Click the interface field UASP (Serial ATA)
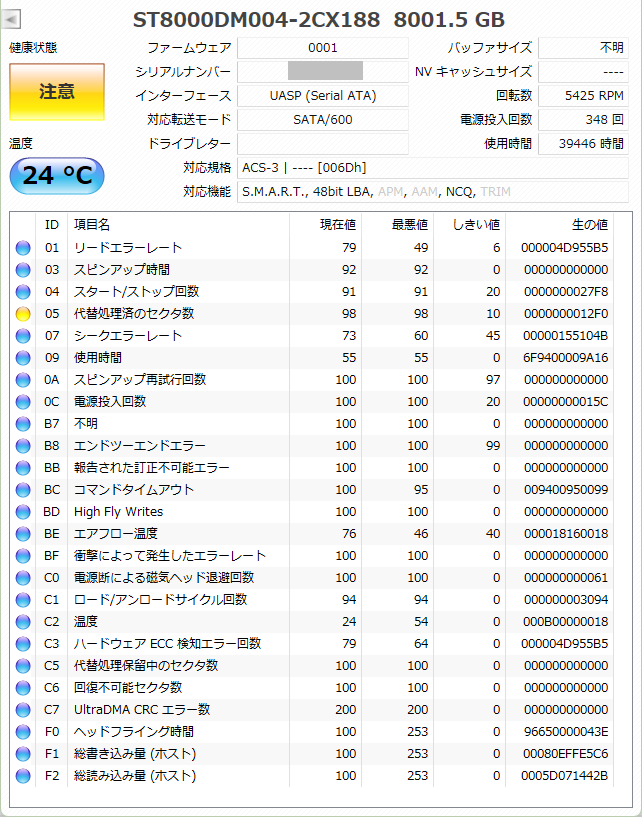The height and width of the screenshot is (817, 642). (x=323, y=96)
